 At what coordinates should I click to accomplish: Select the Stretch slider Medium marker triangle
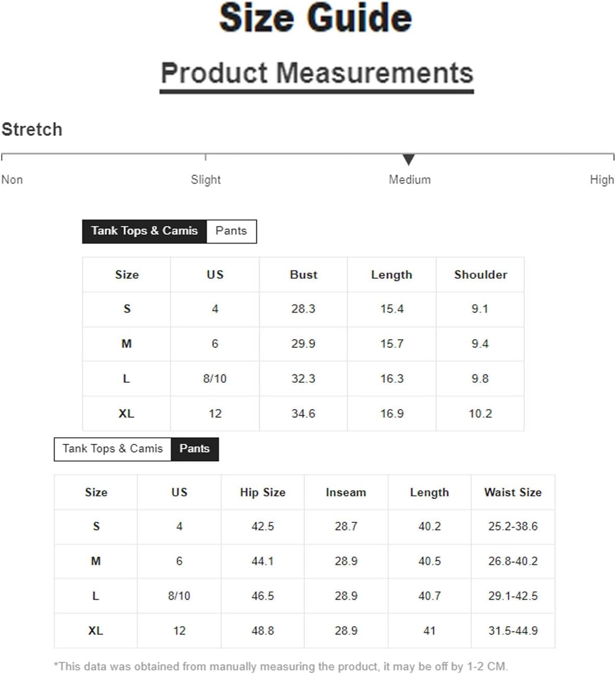[408, 159]
